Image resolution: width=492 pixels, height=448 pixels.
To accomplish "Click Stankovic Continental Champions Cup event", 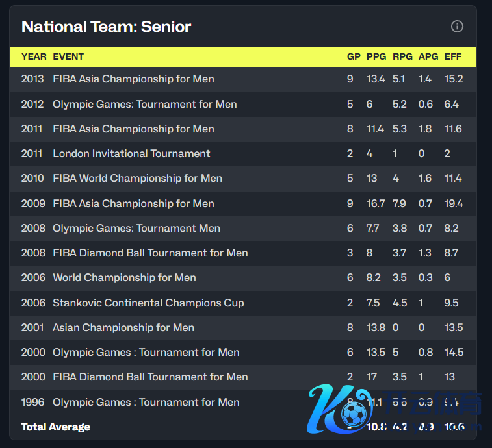I will (x=148, y=303).
